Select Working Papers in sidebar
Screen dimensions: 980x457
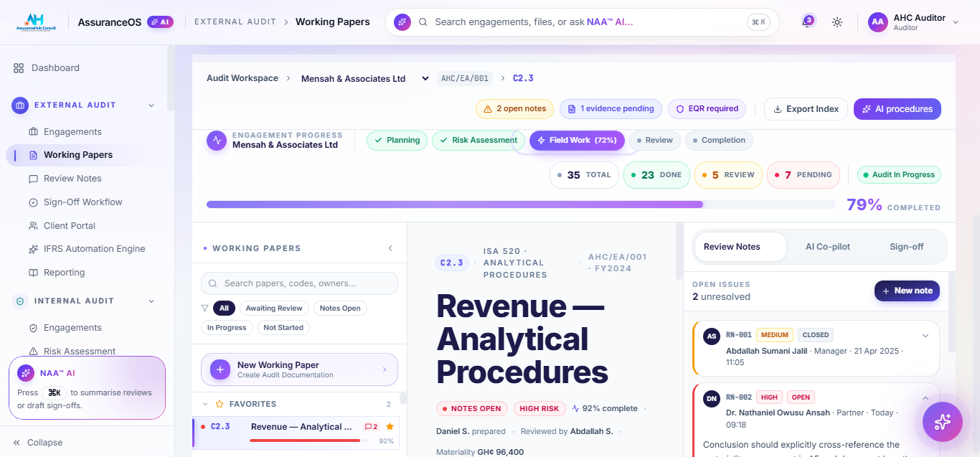(x=78, y=155)
